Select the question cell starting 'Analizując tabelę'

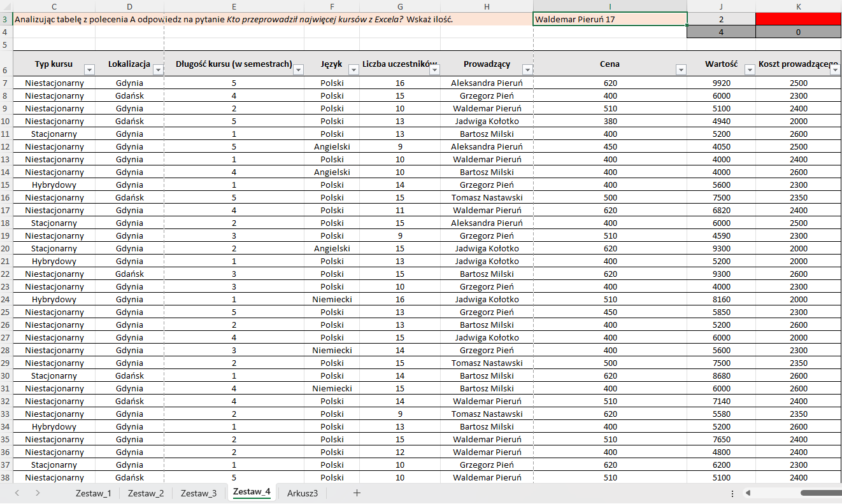pyautogui.click(x=273, y=19)
